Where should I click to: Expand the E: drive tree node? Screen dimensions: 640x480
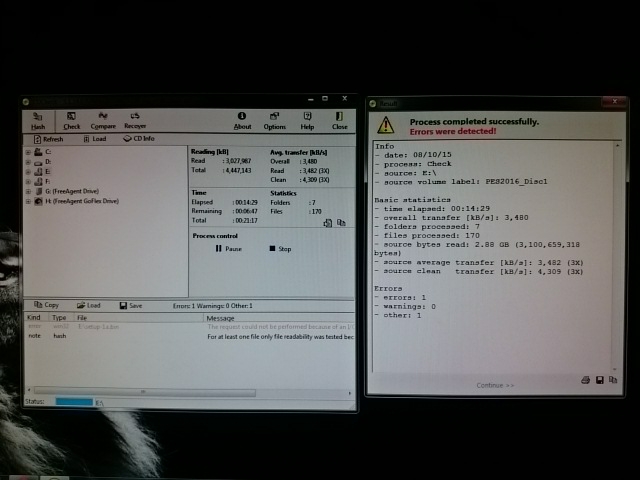point(28,171)
